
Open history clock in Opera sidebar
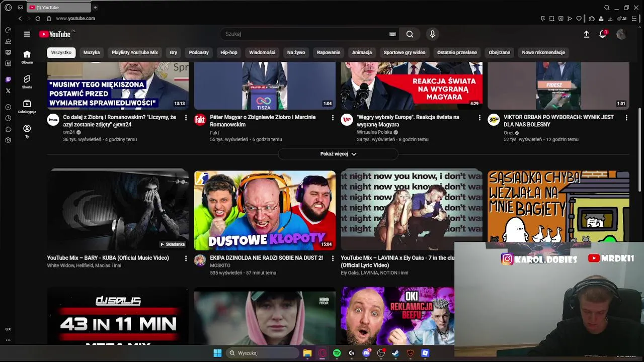[8, 118]
